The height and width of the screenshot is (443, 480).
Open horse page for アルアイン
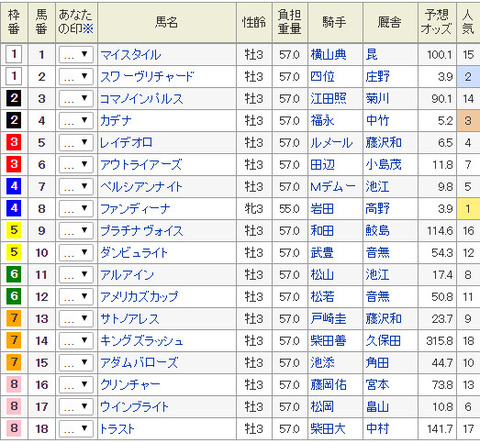tap(127, 275)
